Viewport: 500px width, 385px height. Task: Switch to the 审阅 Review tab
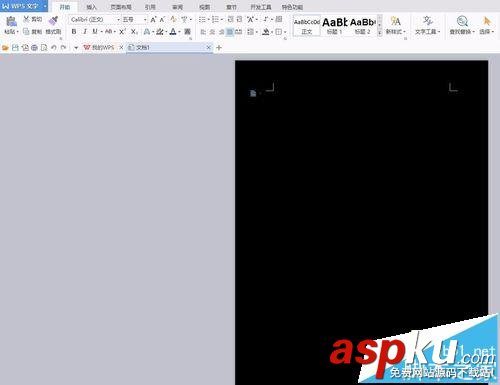tap(177, 7)
